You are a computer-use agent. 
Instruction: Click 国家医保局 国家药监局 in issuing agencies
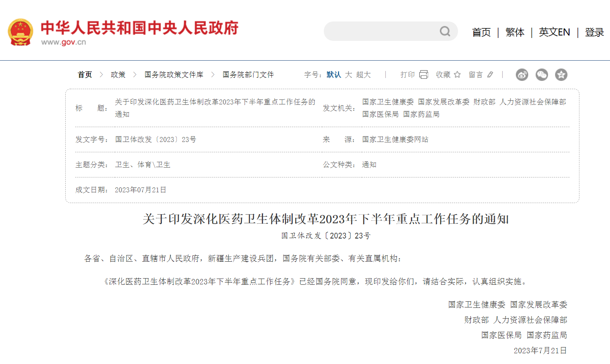pos(401,114)
